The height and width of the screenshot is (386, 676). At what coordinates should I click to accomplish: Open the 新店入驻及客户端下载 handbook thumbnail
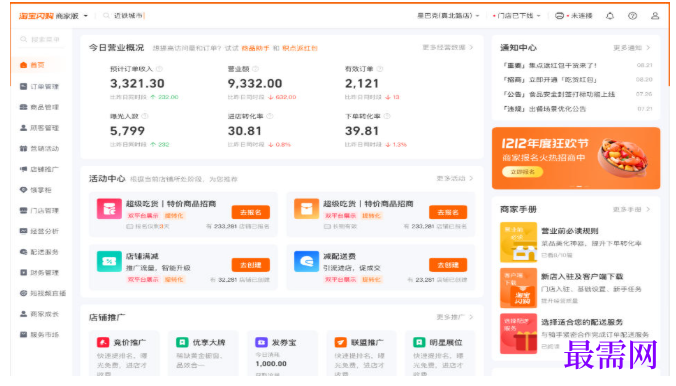(x=518, y=288)
